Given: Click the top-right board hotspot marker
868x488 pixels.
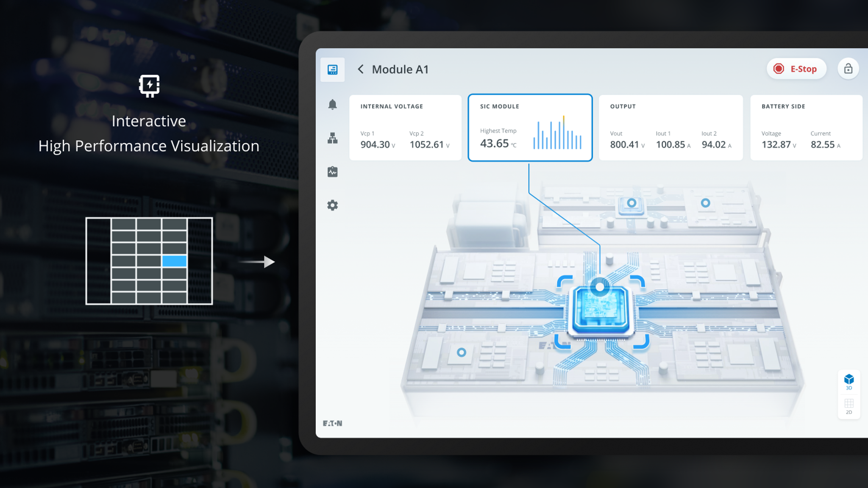Looking at the screenshot, I should [x=705, y=203].
